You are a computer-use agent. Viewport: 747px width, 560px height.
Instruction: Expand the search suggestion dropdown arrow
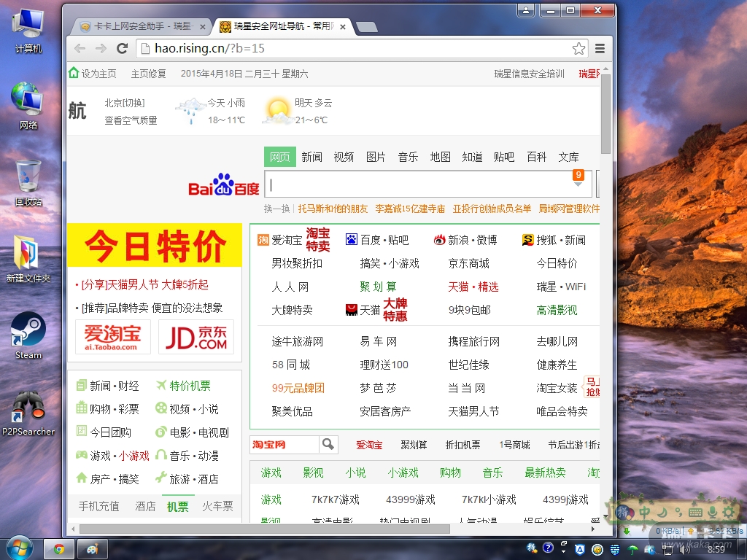[x=578, y=184]
